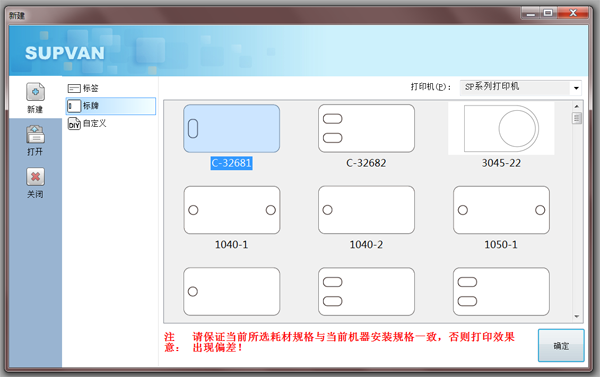Viewport: 600px width, 377px height.
Task: Select the 1040-2 template thumbnail
Action: (x=366, y=210)
